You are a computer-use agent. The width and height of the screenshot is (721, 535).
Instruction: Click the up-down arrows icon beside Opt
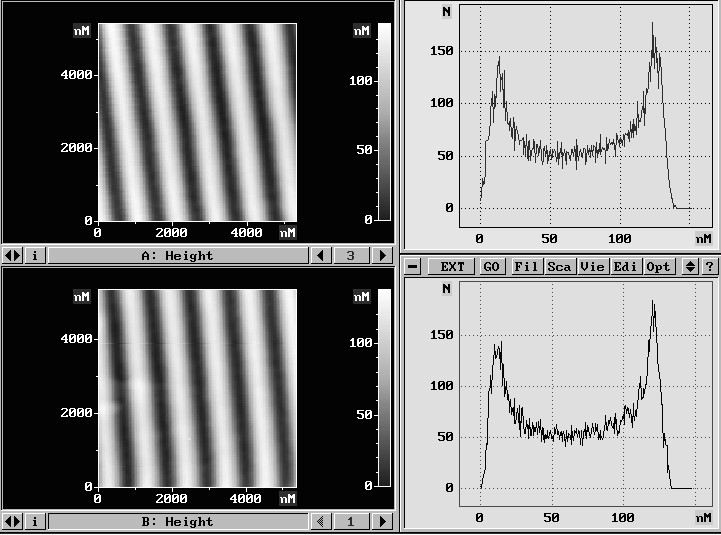pos(689,267)
